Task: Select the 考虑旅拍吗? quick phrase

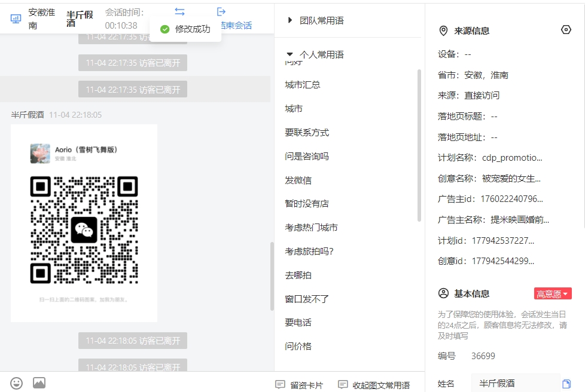Action: pyautogui.click(x=309, y=252)
